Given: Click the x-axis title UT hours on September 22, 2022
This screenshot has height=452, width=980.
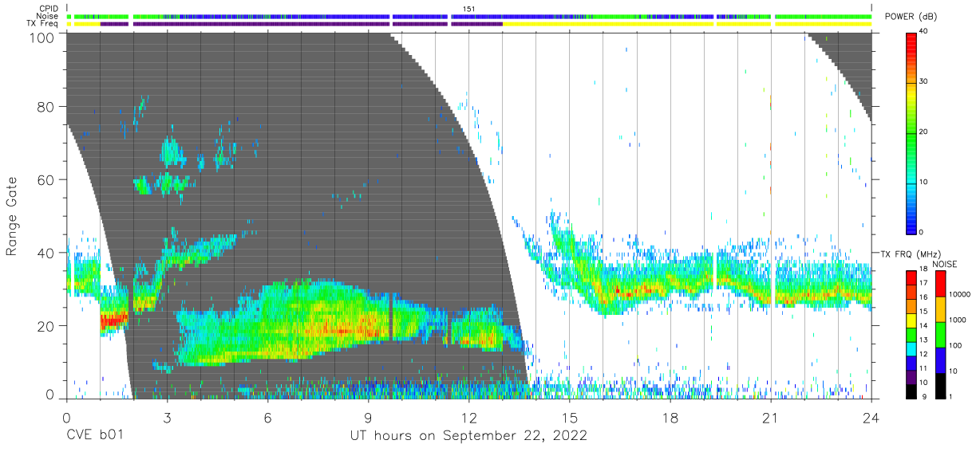Looking at the screenshot, I should (468, 436).
